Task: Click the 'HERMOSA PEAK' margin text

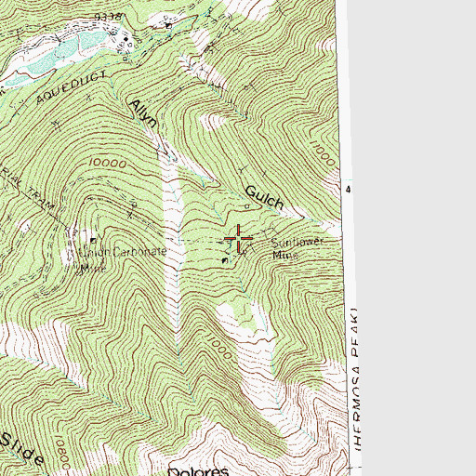Action: 356,379
